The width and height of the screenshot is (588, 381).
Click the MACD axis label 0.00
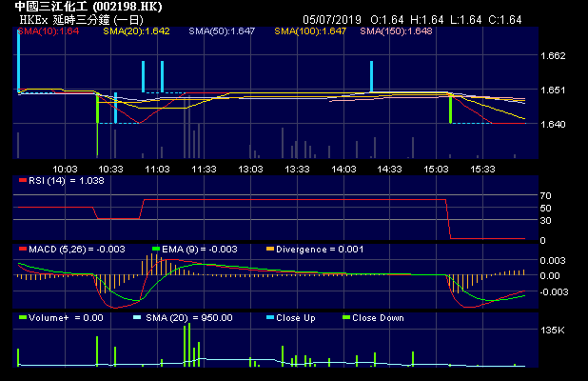point(550,276)
